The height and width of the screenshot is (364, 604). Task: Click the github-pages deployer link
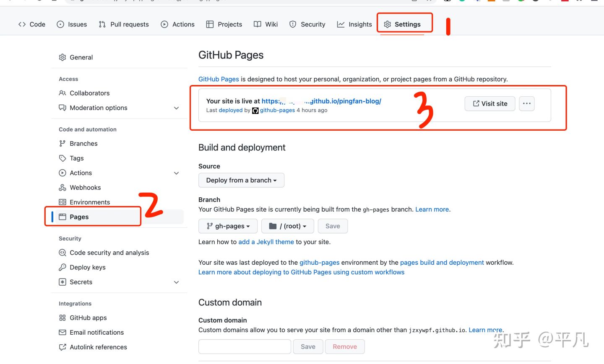(277, 110)
